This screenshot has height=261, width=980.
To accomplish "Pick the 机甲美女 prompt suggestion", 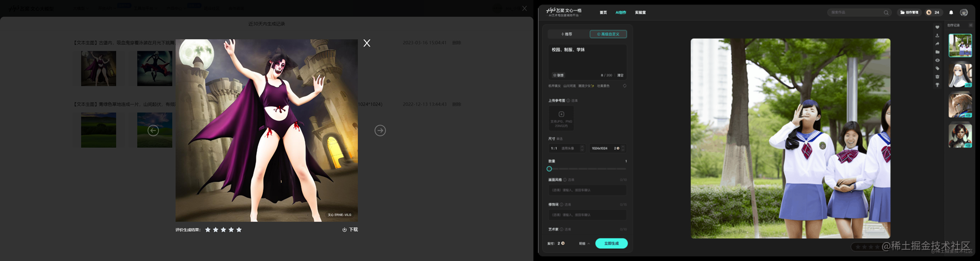I will point(554,86).
